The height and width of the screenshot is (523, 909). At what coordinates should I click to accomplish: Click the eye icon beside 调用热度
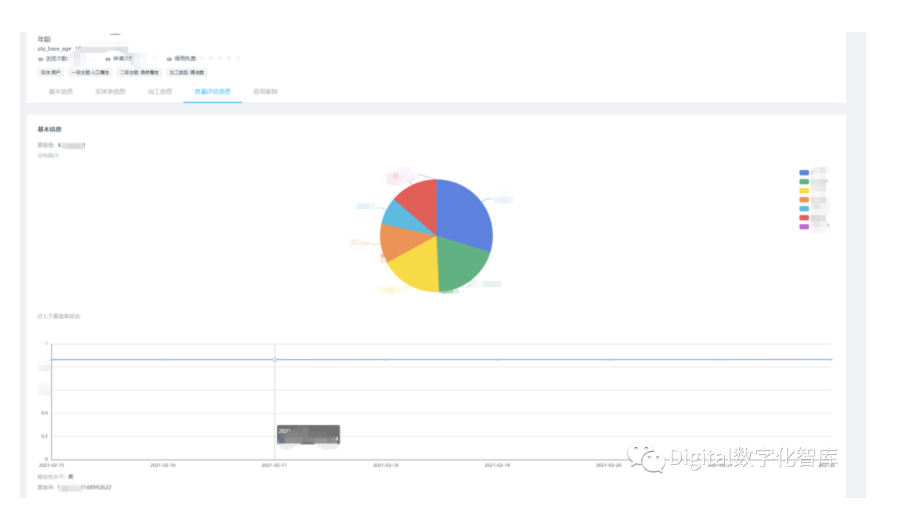click(169, 59)
